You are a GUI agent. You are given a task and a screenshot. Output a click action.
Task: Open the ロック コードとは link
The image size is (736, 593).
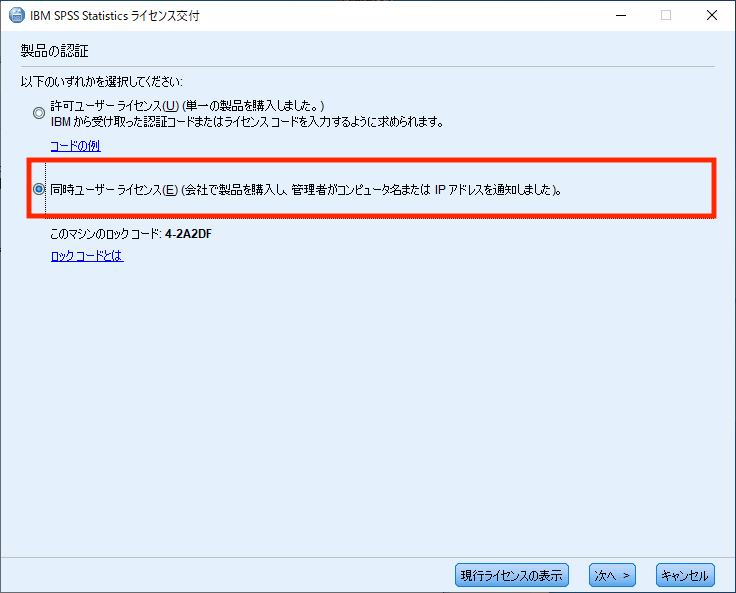tap(87, 255)
